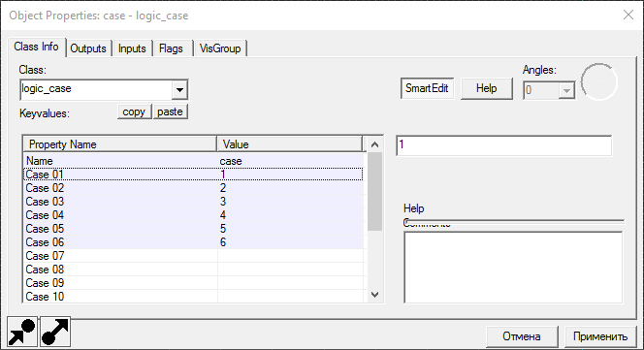
Task: Click the value 5 in Case 05
Action: click(x=223, y=229)
